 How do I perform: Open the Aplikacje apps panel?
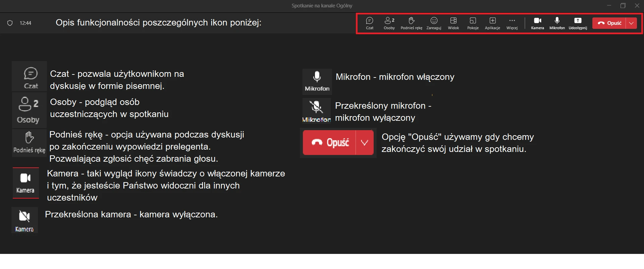pos(492,23)
